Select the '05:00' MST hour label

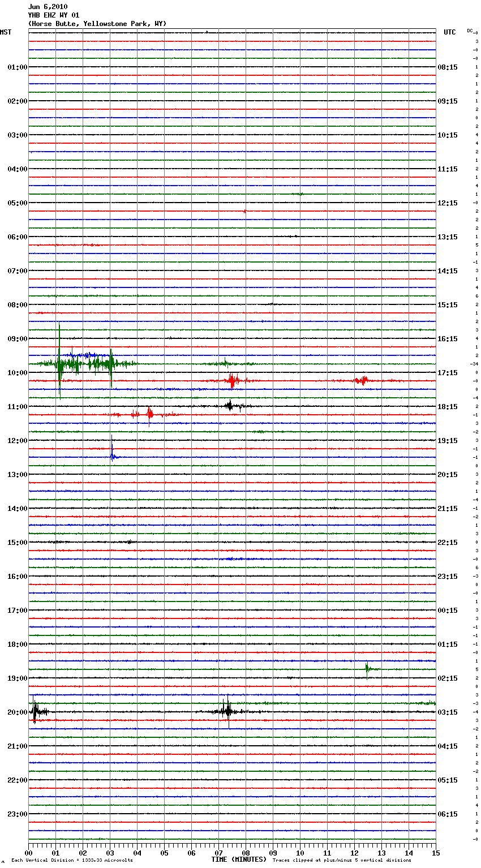tap(17, 203)
